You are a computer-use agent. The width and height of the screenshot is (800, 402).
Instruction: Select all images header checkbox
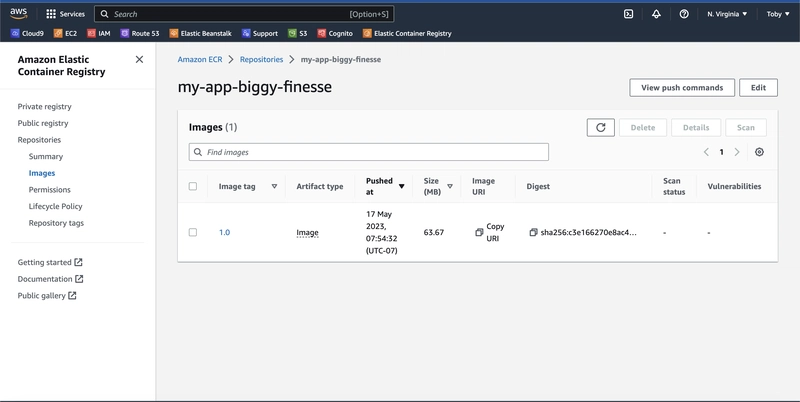pos(193,186)
